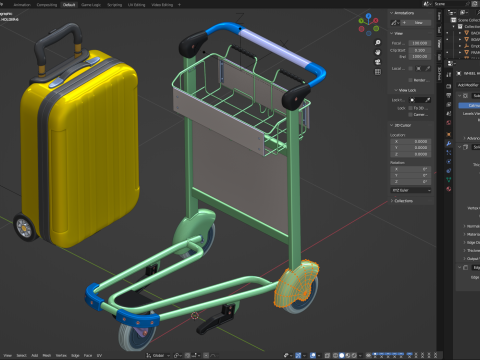Open the Vertex menu in viewport header
The height and width of the screenshot is (360, 480).
click(61, 355)
